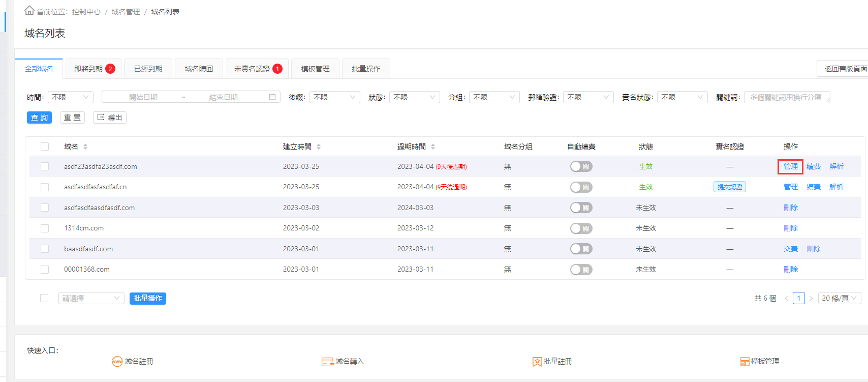Click the 結束日期 input field

click(224, 97)
